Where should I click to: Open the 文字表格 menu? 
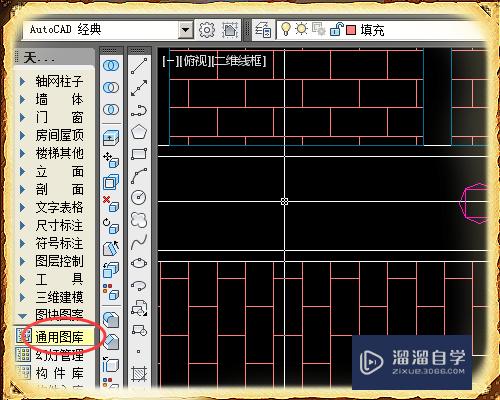pyautogui.click(x=59, y=208)
